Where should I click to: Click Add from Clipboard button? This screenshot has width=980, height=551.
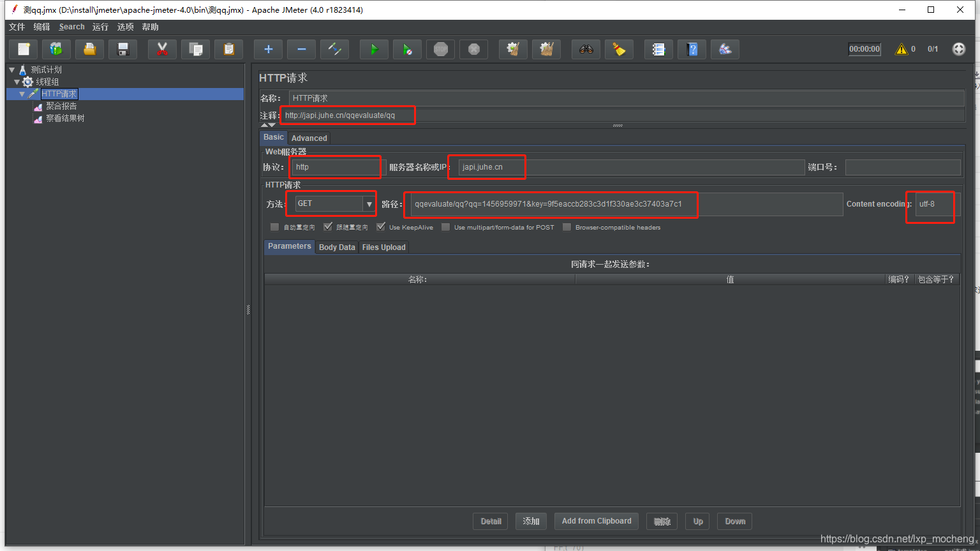(x=597, y=521)
